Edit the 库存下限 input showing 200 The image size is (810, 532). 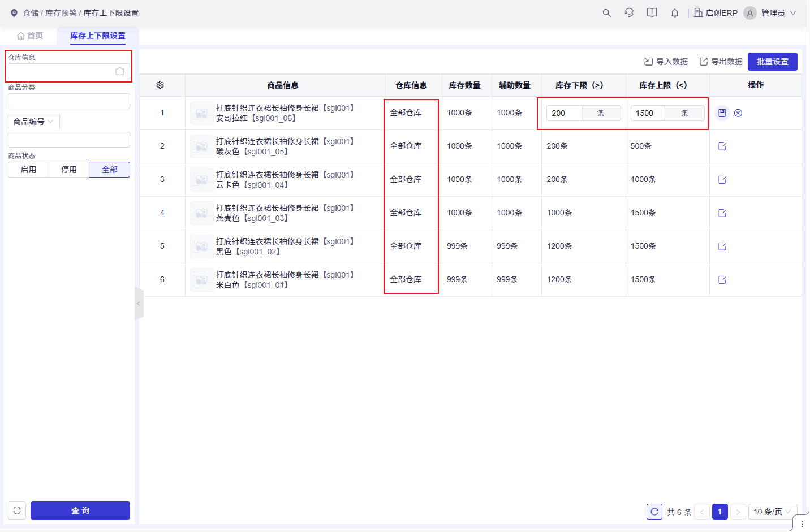coord(564,113)
